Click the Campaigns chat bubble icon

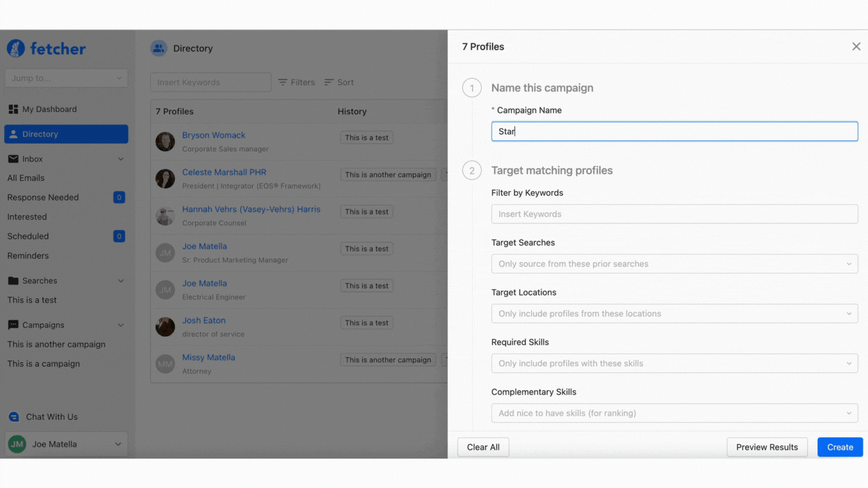tap(13, 325)
